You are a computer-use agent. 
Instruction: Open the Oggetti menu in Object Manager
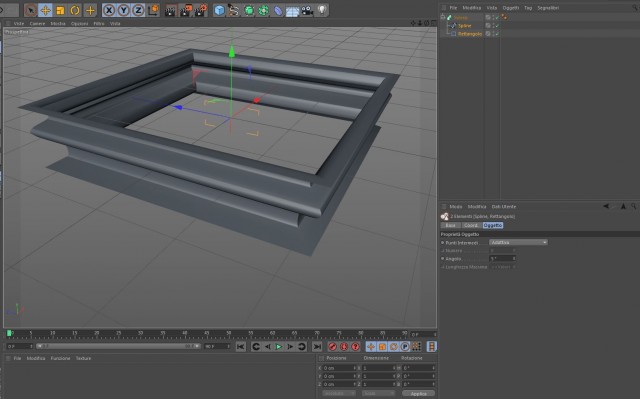510,8
